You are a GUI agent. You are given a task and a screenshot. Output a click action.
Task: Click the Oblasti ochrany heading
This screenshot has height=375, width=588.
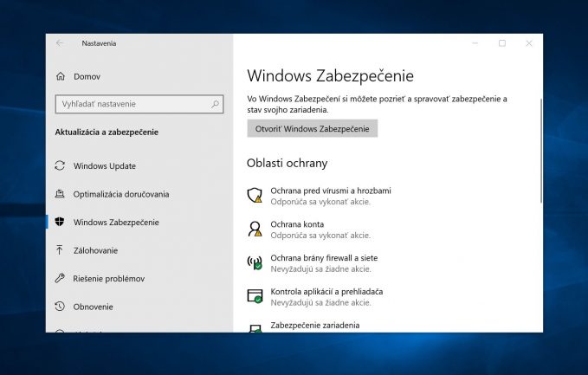coord(287,163)
